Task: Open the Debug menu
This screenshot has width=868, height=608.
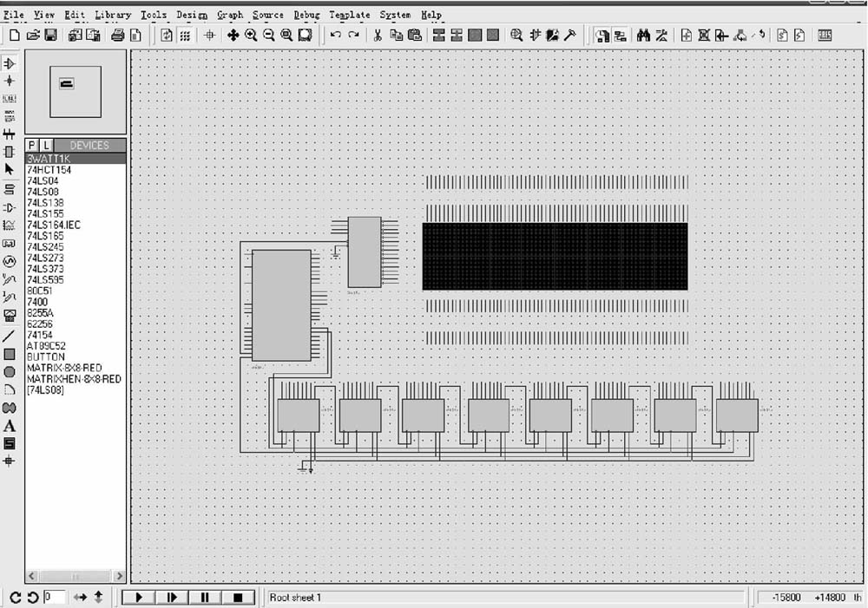Action: click(306, 15)
